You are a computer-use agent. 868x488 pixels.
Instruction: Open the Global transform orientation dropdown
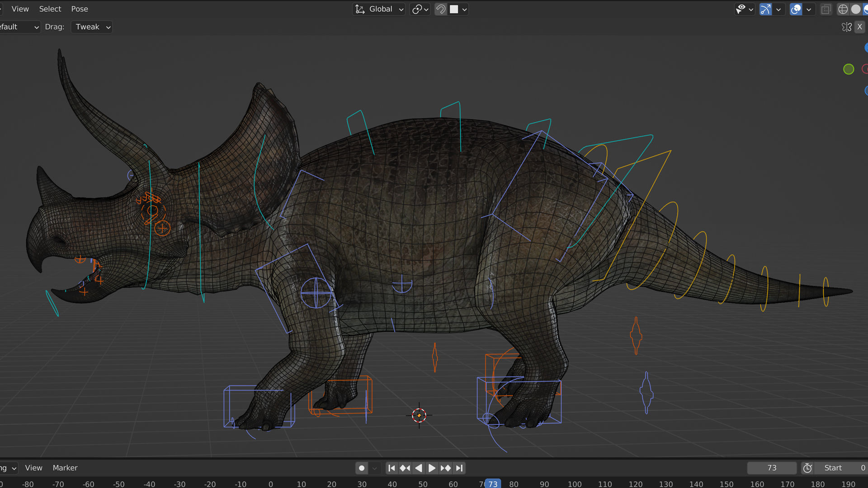point(379,9)
